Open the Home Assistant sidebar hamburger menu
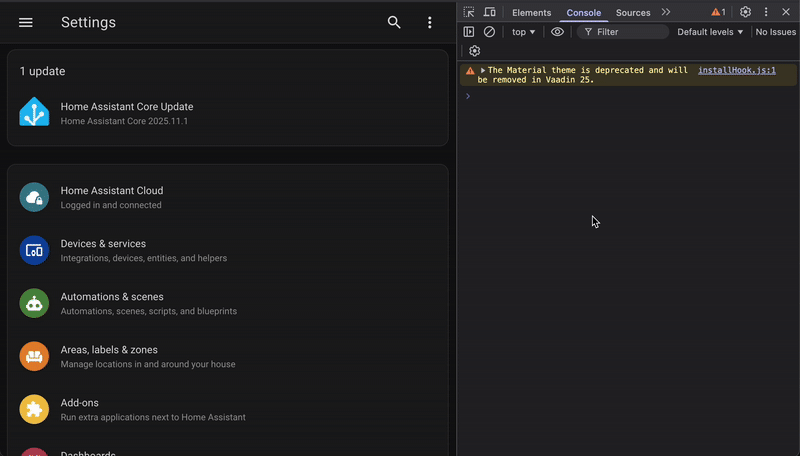The image size is (800, 456). pos(26,22)
